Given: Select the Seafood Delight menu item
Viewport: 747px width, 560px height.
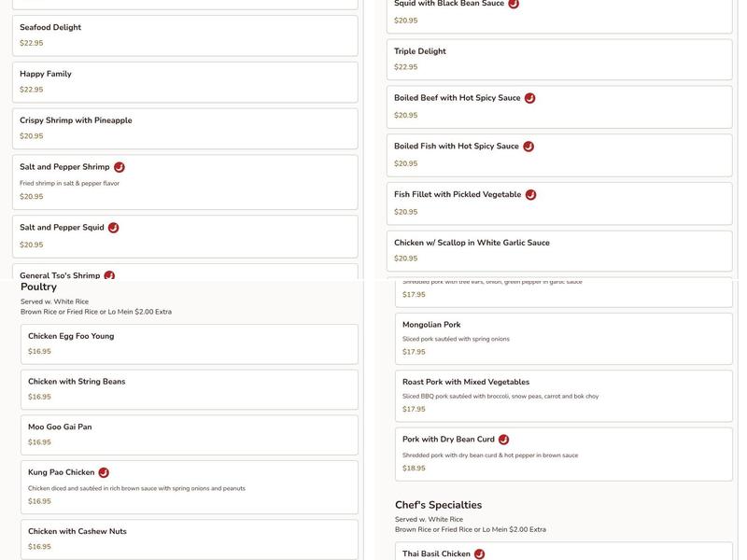Looking at the screenshot, I should [185, 35].
